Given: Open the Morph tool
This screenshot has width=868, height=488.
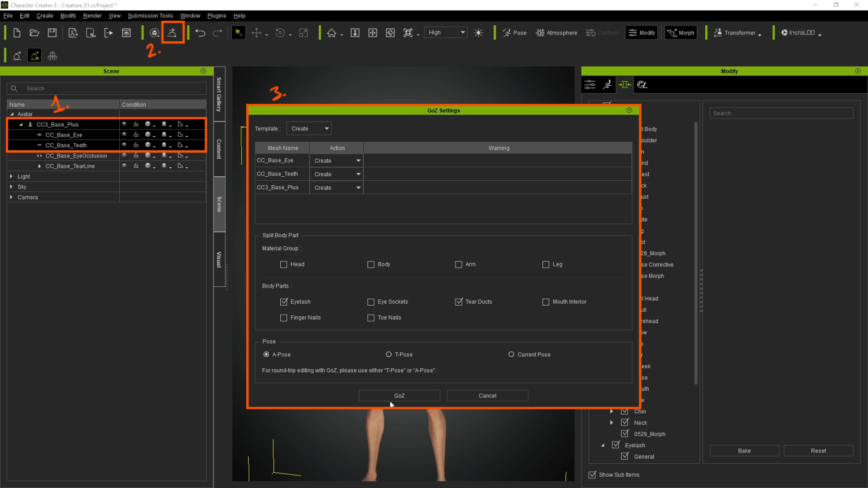Looking at the screenshot, I should [x=681, y=33].
